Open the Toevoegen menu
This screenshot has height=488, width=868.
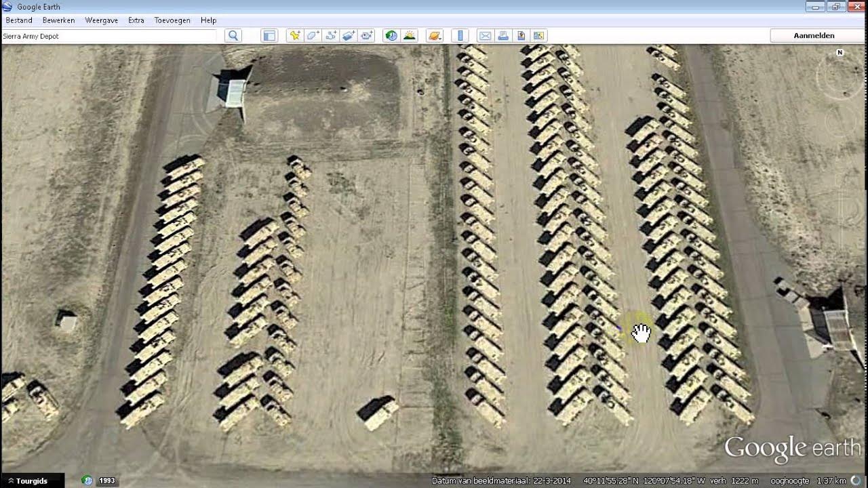click(x=172, y=20)
